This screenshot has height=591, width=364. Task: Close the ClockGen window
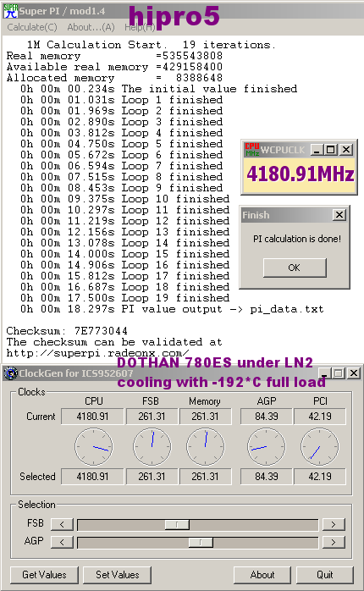pos(354,373)
